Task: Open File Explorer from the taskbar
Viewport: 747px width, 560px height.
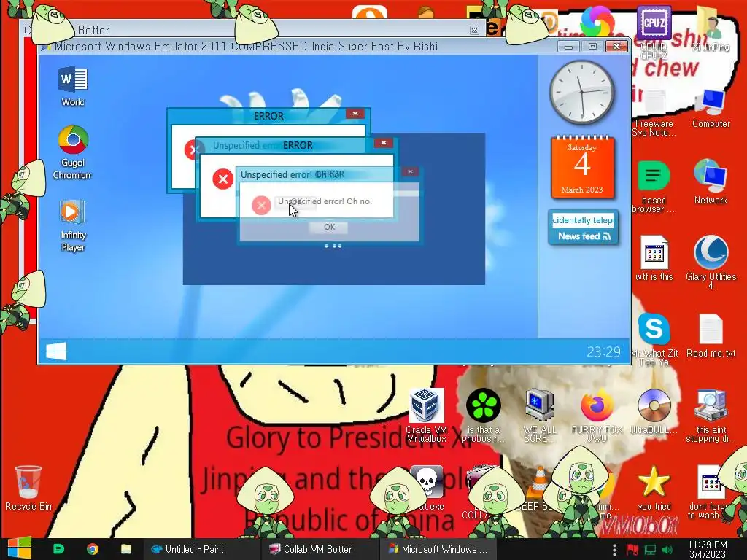Action: 125,549
